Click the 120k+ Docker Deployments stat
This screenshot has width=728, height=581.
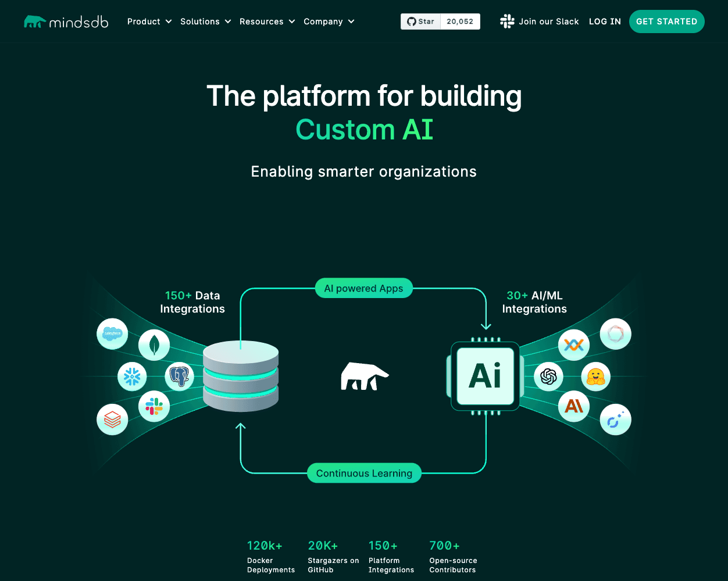tap(271, 557)
